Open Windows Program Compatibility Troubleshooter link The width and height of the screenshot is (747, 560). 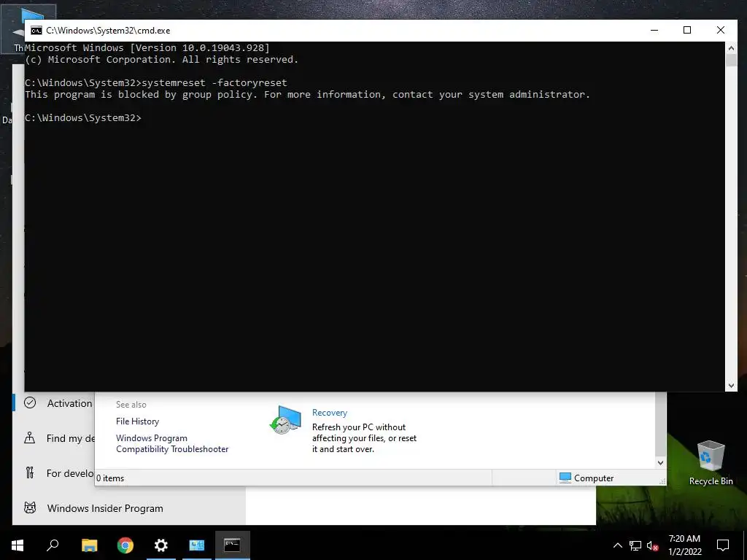click(172, 443)
